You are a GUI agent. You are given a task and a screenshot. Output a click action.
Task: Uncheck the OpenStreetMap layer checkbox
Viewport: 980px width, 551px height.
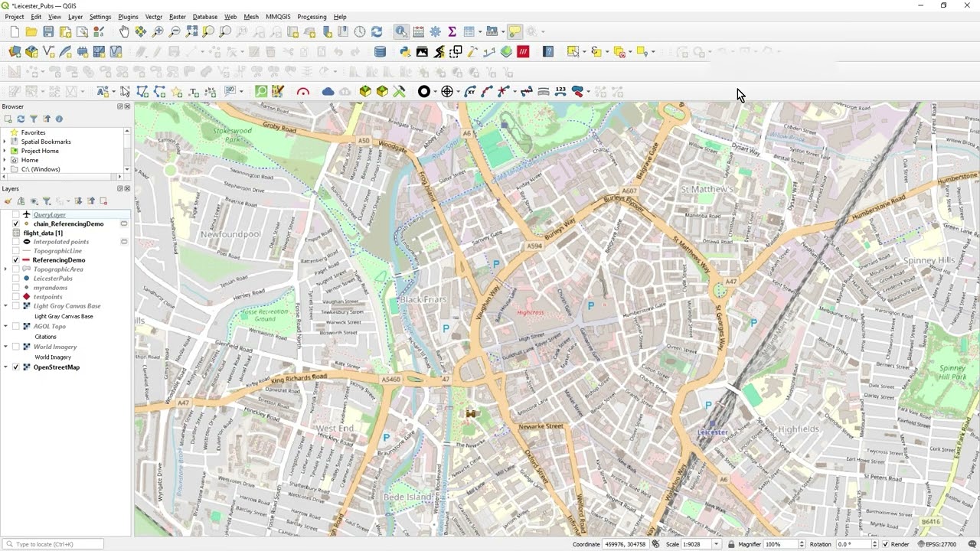(16, 367)
